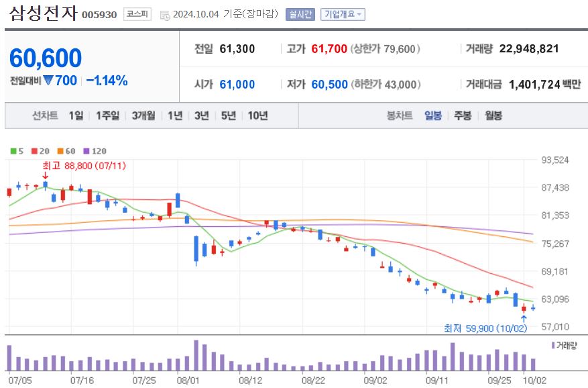Switch to the 일봉 daily candle chart
The image size is (588, 388).
(x=433, y=115)
